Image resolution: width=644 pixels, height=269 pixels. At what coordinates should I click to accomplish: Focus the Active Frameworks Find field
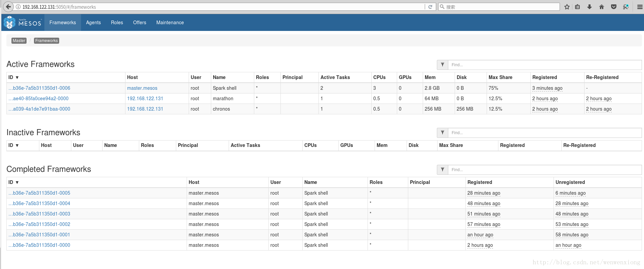click(x=545, y=65)
